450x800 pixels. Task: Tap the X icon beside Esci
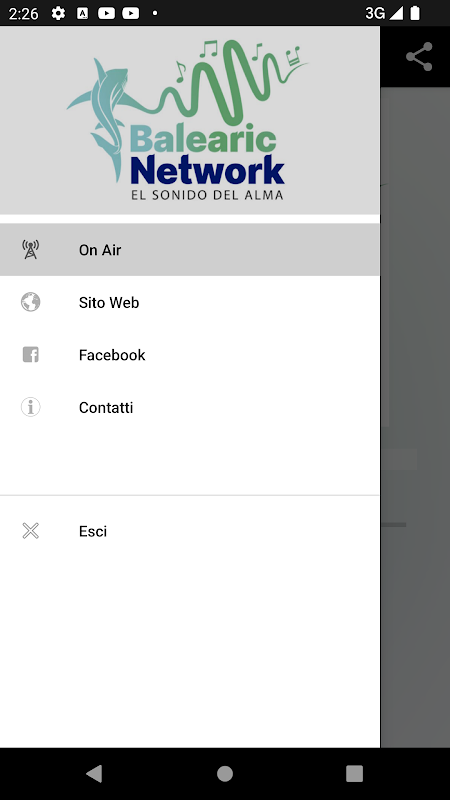click(31, 531)
